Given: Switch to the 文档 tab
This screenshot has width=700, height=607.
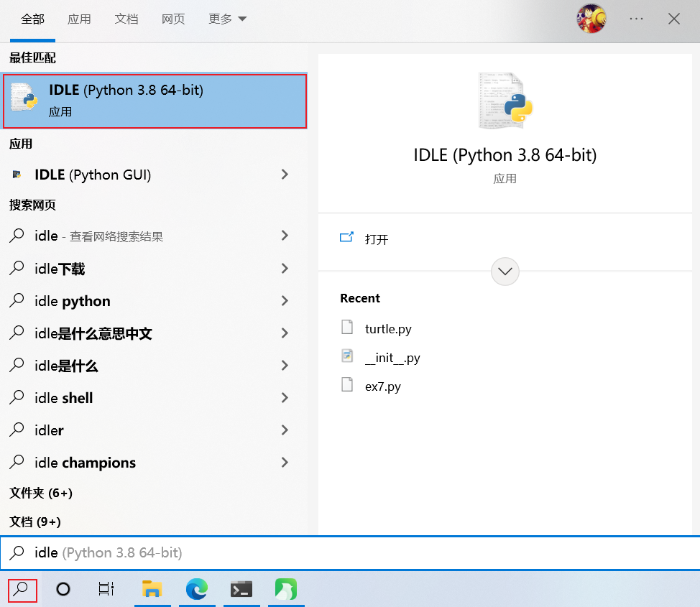Looking at the screenshot, I should (x=126, y=19).
